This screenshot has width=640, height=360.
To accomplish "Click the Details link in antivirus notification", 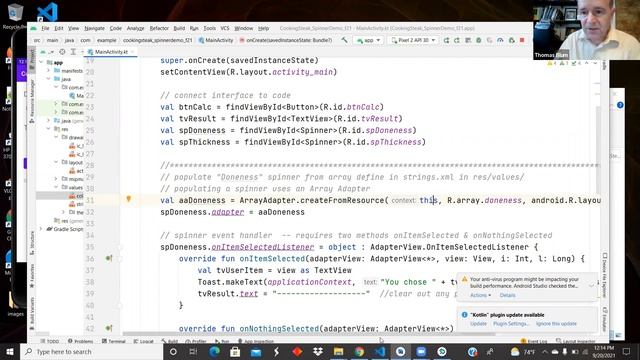I will point(507,295).
